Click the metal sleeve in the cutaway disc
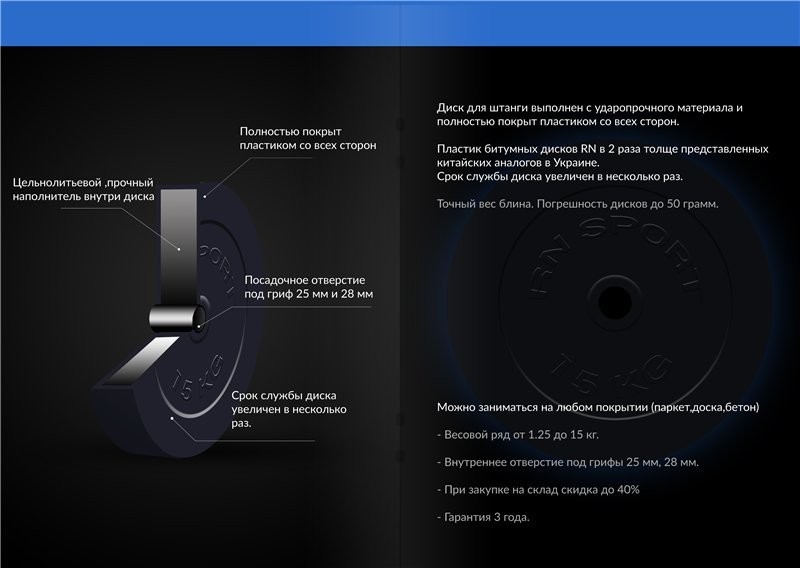This screenshot has width=800, height=568. coord(176,317)
